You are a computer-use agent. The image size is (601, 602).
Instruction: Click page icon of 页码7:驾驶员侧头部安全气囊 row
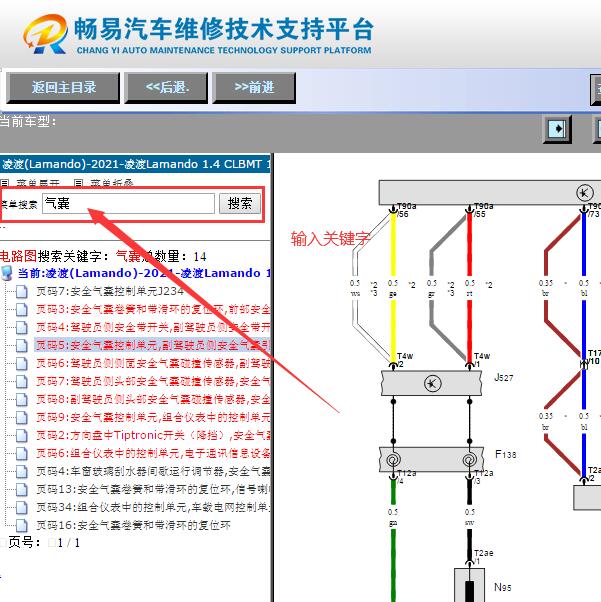click(22, 381)
